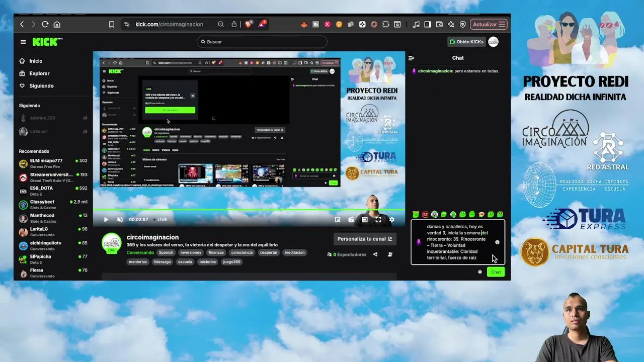
Task: Open the Brave Wallet icon
Action: click(439, 24)
